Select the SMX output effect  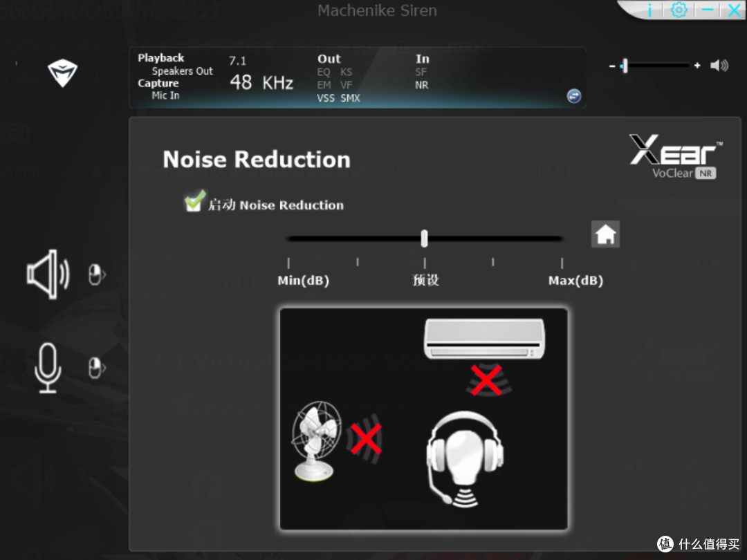point(350,98)
